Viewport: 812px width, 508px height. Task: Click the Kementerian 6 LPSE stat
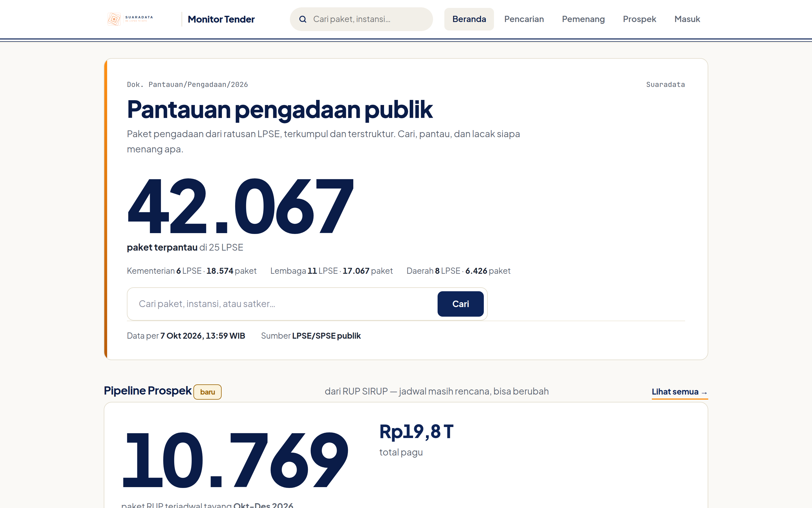192,271
